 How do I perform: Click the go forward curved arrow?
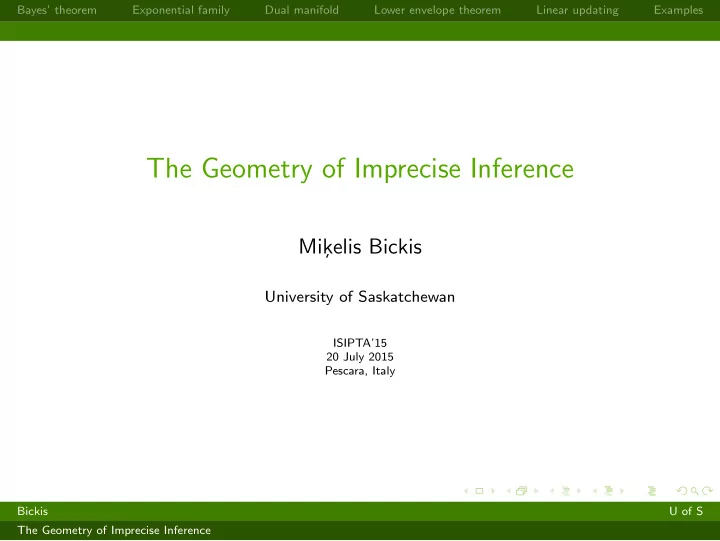coord(707,490)
